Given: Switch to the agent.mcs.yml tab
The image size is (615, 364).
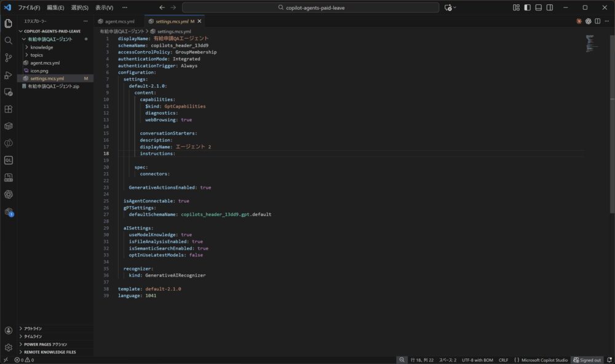Looking at the screenshot, I should 119,21.
